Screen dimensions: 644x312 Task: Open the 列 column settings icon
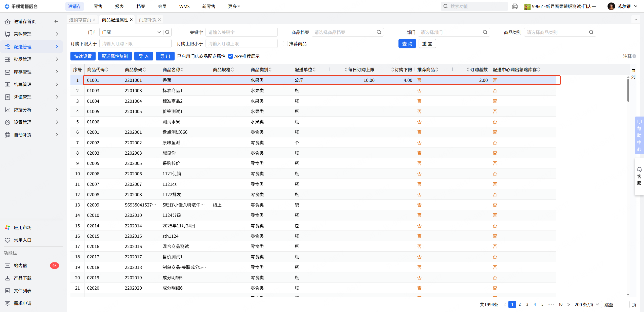633,73
